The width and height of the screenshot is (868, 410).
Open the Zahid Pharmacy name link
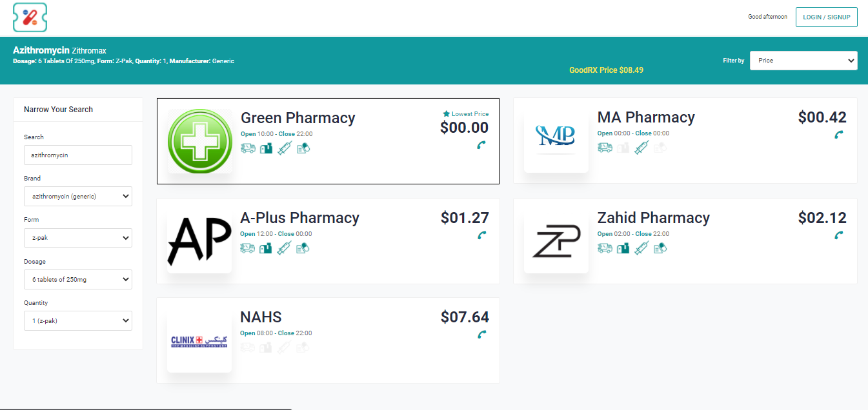click(x=653, y=218)
